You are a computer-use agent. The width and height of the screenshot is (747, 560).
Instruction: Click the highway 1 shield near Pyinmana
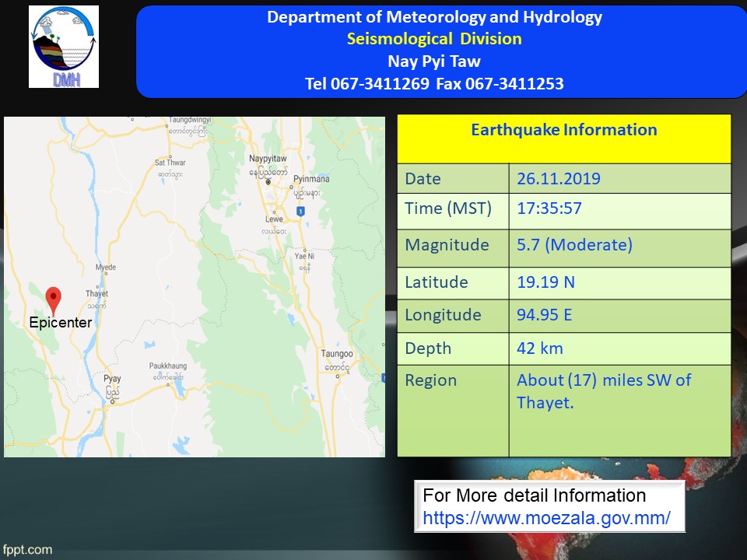point(300,212)
